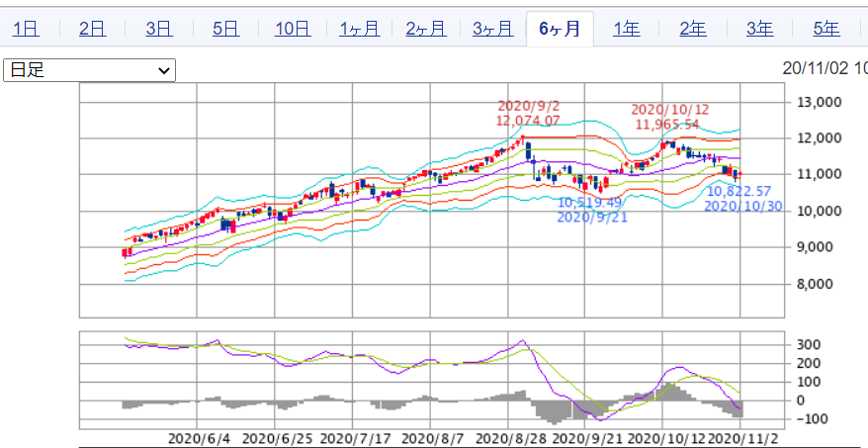
Task: Switch to the 1日 chart tab
Action: click(x=27, y=29)
